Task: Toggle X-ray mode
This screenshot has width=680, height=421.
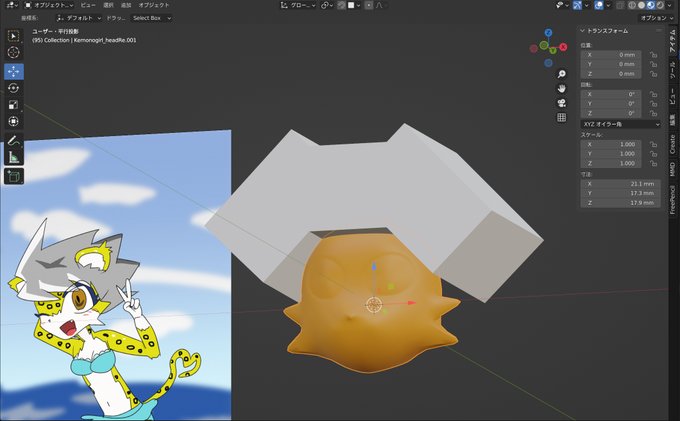Action: coord(620,5)
